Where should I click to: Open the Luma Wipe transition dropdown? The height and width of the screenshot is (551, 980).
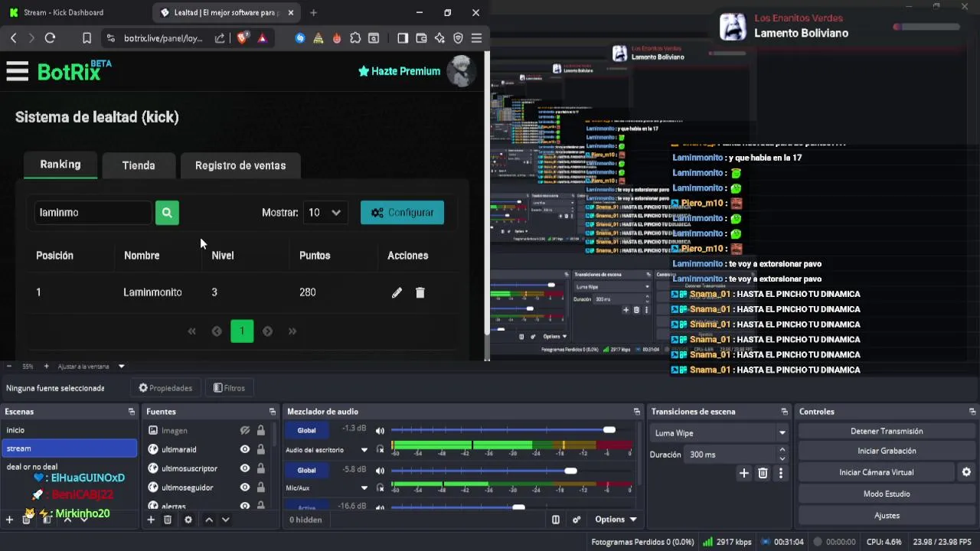(x=718, y=433)
